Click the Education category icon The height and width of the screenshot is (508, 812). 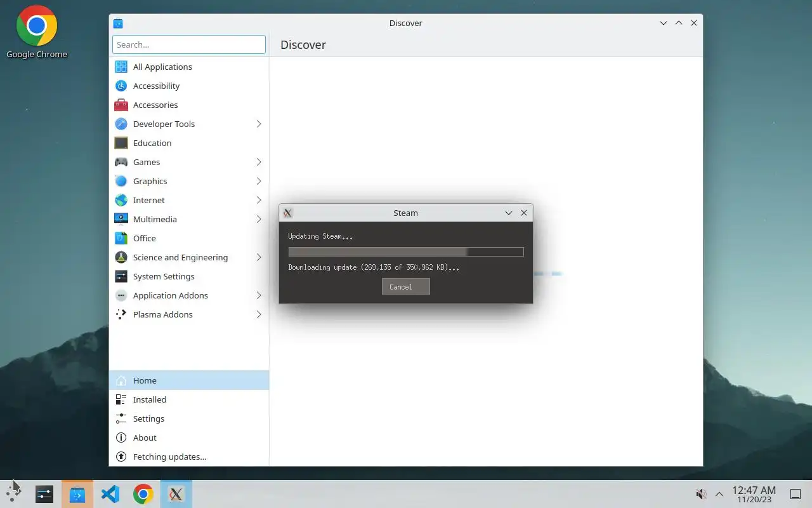[x=121, y=143]
